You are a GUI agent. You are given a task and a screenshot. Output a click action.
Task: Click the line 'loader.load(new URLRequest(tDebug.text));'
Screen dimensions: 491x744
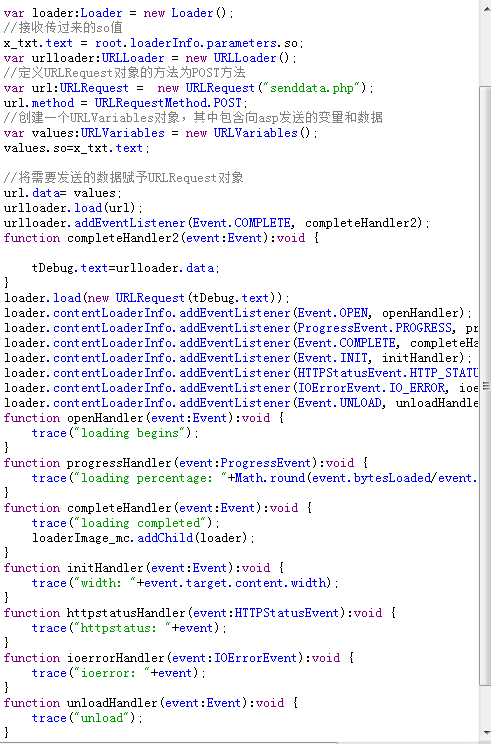(147, 298)
